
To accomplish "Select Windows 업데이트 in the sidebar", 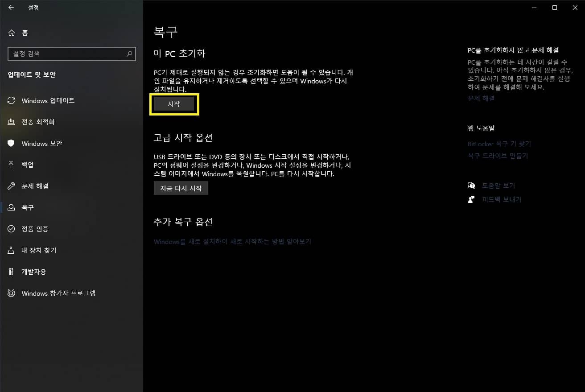I will [47, 100].
